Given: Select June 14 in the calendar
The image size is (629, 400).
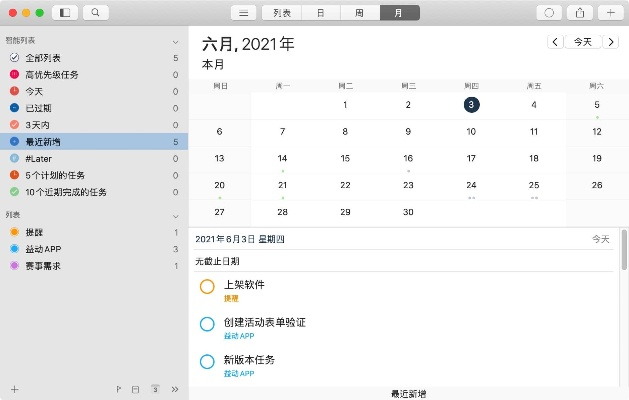Looking at the screenshot, I should 283,159.
